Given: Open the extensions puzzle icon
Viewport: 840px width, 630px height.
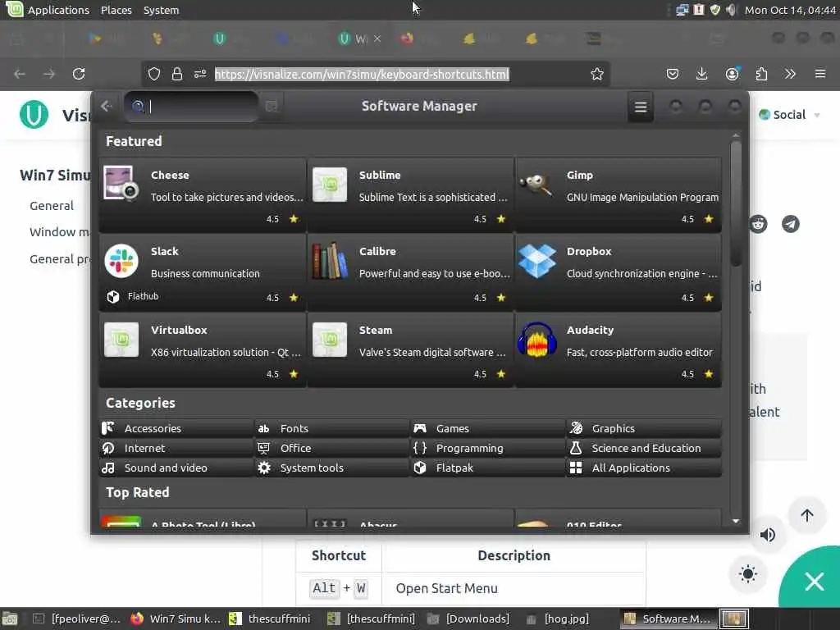Looking at the screenshot, I should tap(761, 74).
